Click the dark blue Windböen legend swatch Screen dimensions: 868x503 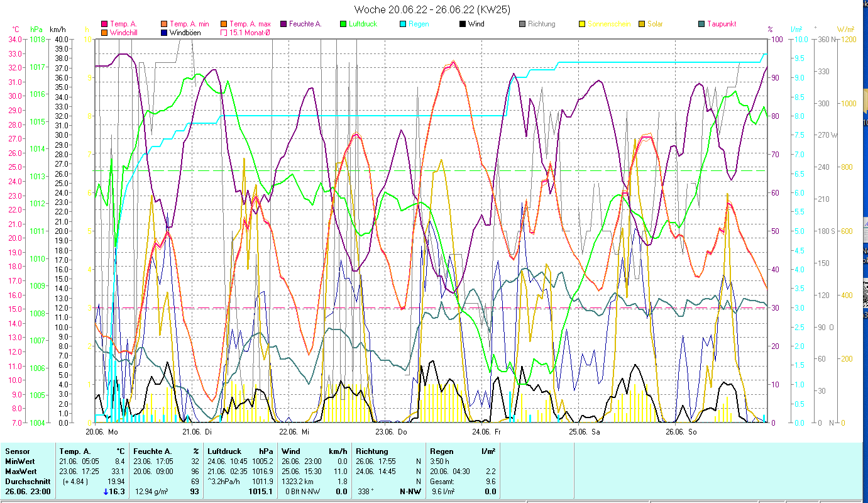(163, 32)
